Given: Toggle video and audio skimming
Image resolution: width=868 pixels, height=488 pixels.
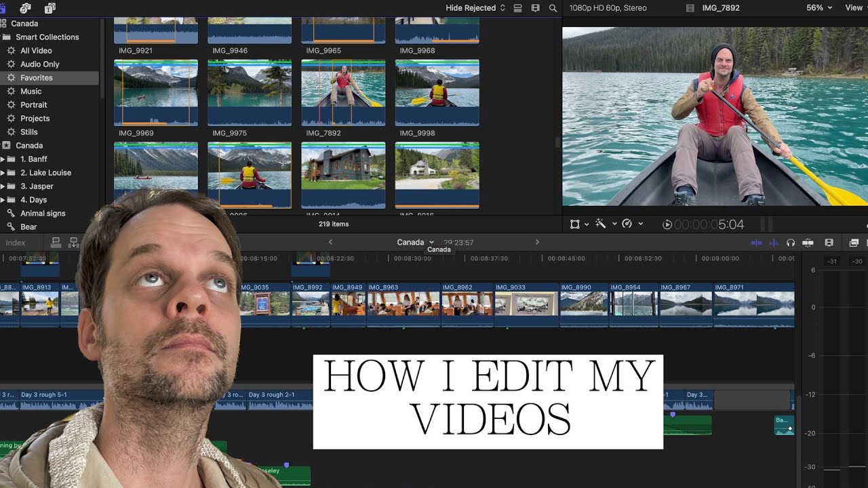Looking at the screenshot, I should (x=757, y=243).
